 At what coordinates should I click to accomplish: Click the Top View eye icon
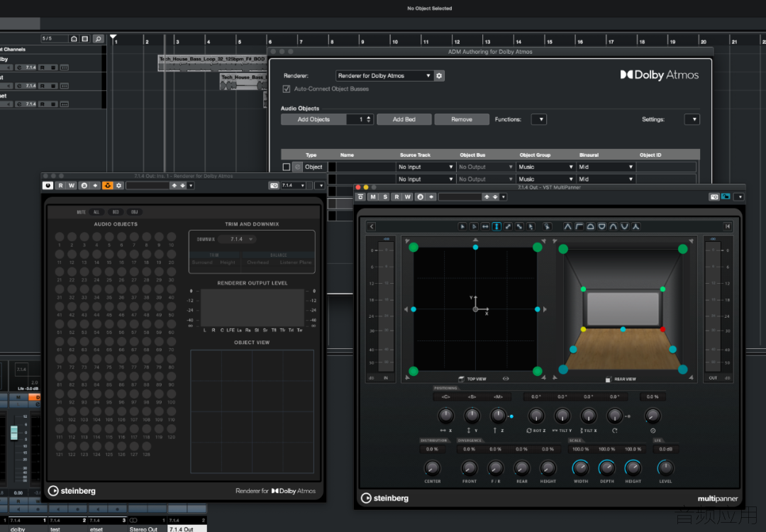506,379
